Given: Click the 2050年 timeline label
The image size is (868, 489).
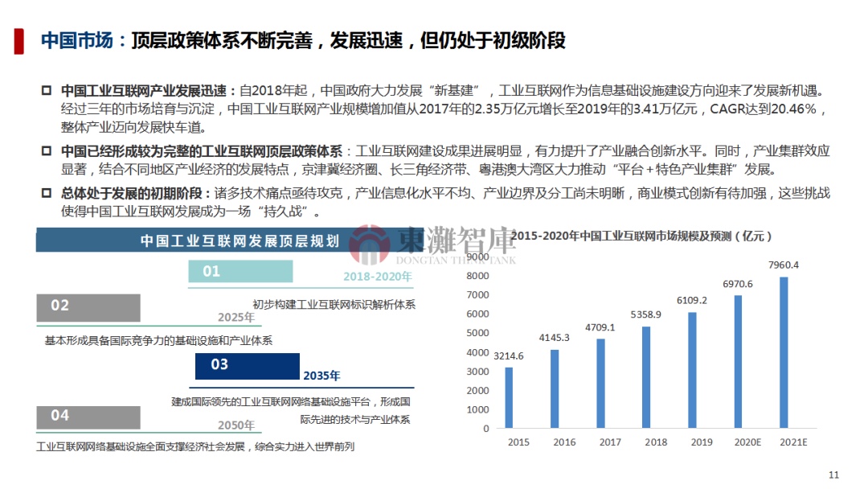Looking at the screenshot, I should [236, 425].
